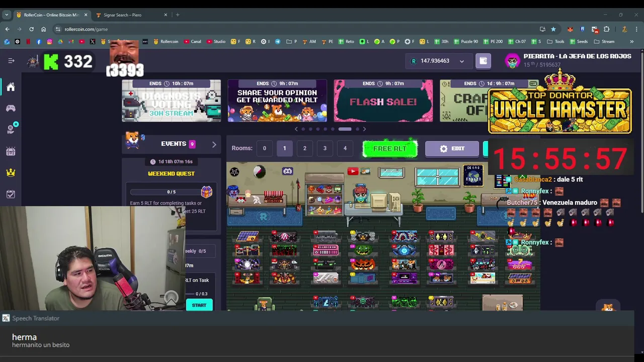Show hidden bookmarks overflow chevron

pos(631,41)
